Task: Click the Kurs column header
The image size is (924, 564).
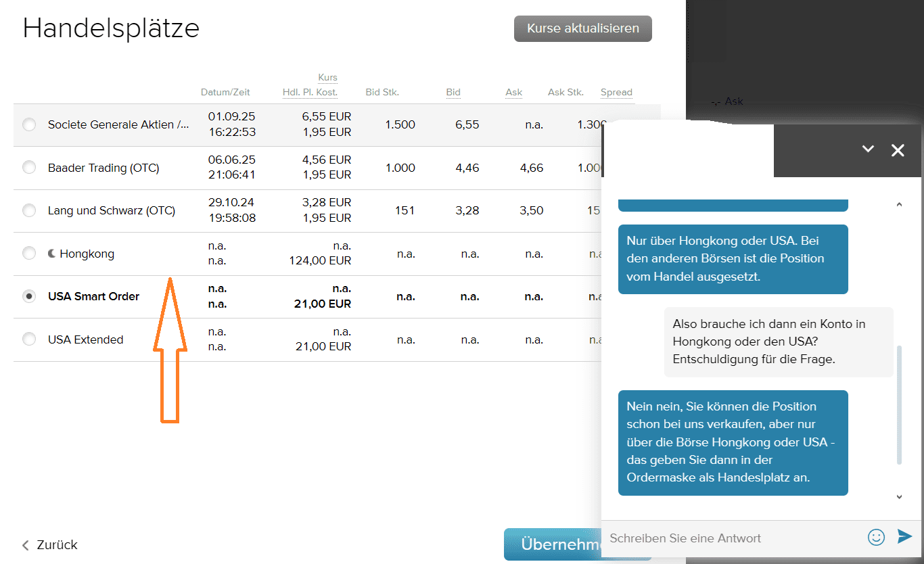Action: (x=327, y=77)
